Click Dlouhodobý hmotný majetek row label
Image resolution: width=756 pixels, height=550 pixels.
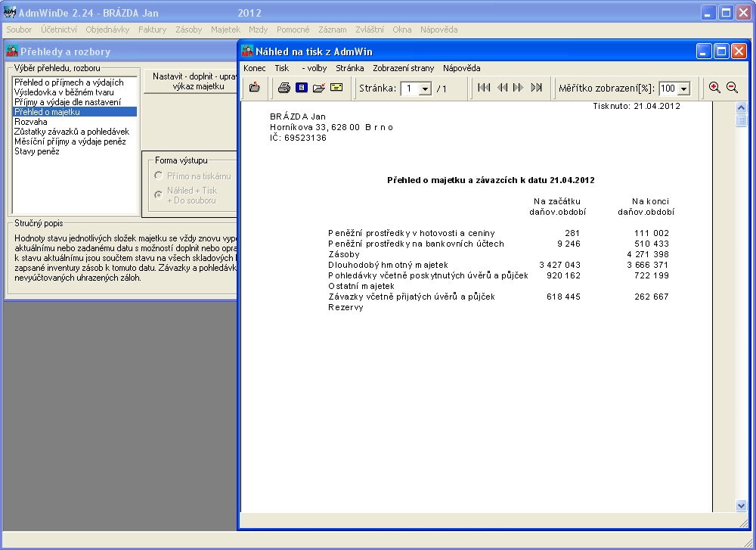388,265
